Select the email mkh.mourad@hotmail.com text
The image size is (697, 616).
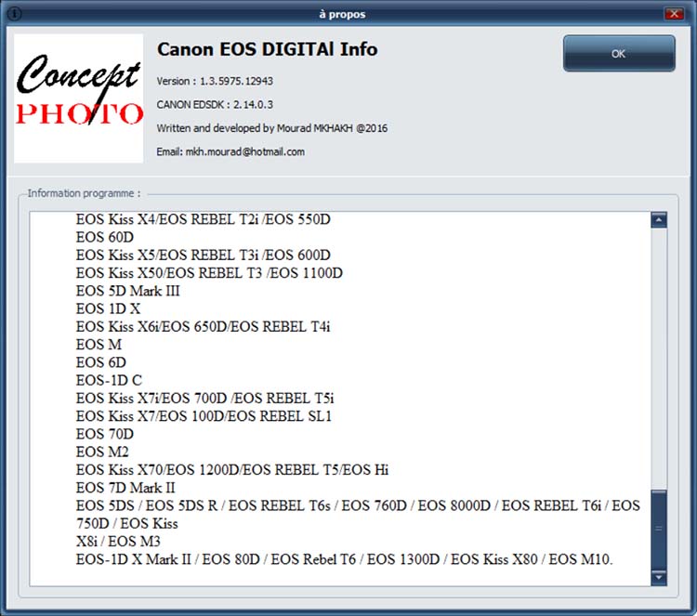[245, 151]
